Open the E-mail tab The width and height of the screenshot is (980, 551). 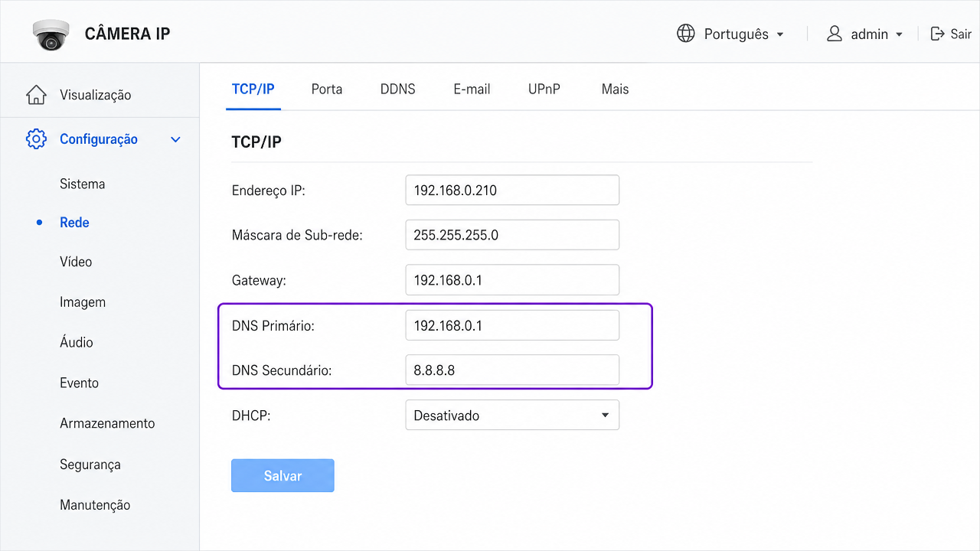tap(472, 90)
